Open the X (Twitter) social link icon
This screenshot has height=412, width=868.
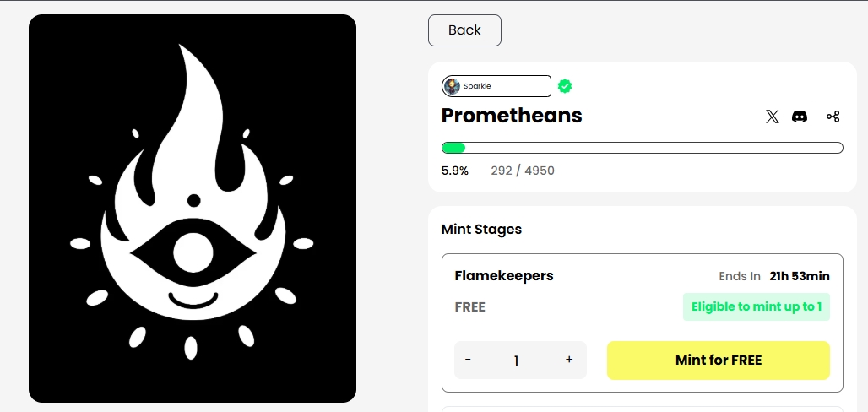(x=773, y=117)
